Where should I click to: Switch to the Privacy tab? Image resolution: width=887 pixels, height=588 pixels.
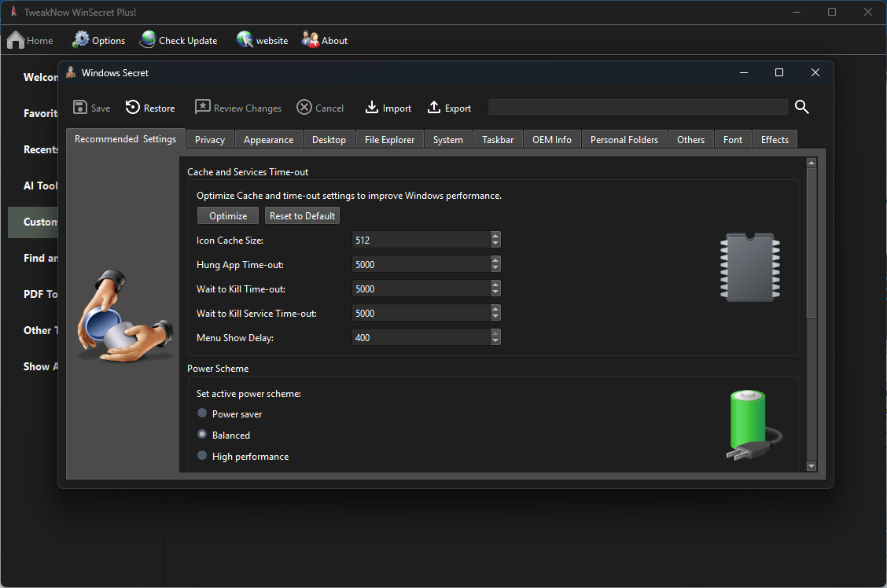pos(210,140)
